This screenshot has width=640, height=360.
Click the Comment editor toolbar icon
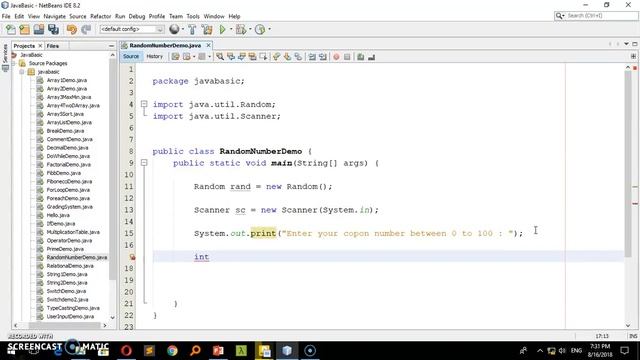tap(360, 57)
